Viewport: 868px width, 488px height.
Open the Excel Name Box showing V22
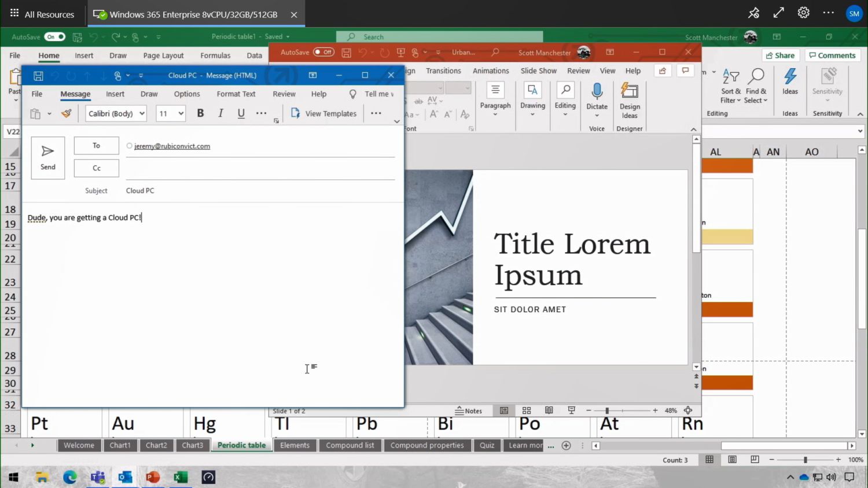click(x=13, y=132)
